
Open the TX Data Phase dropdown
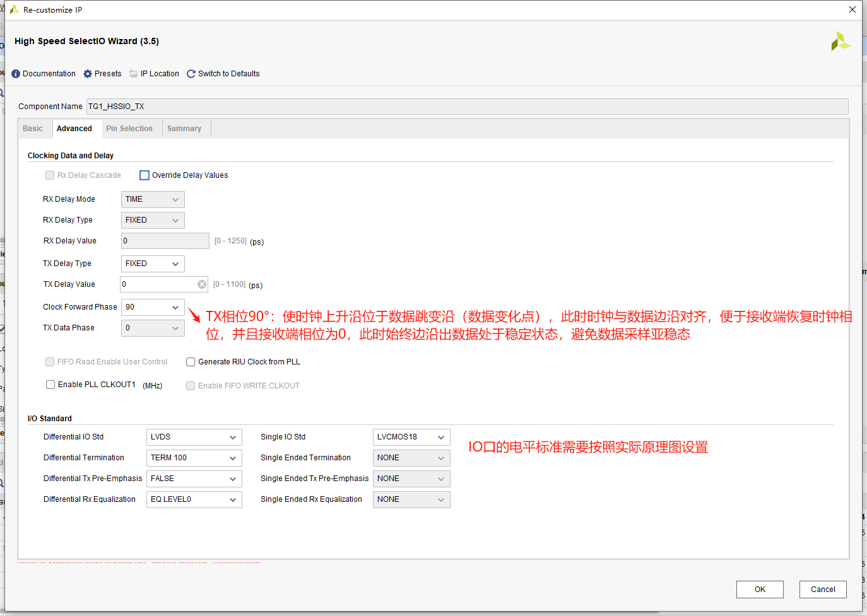153,328
